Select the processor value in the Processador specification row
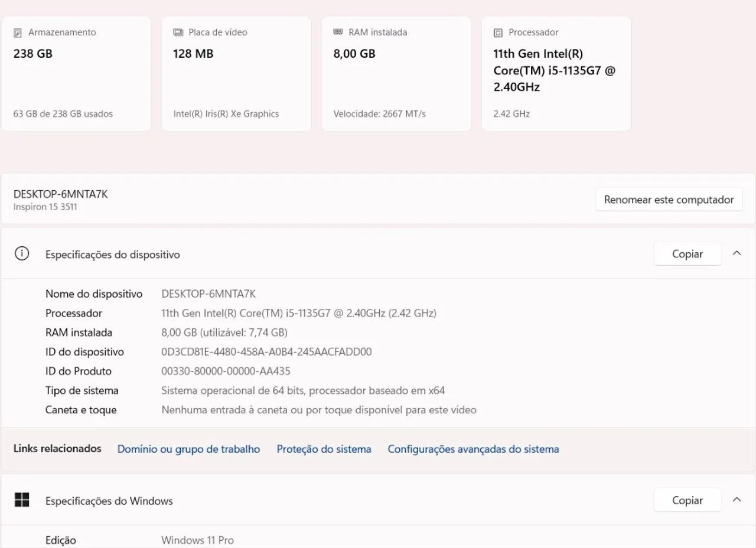This screenshot has width=756, height=548. click(299, 314)
